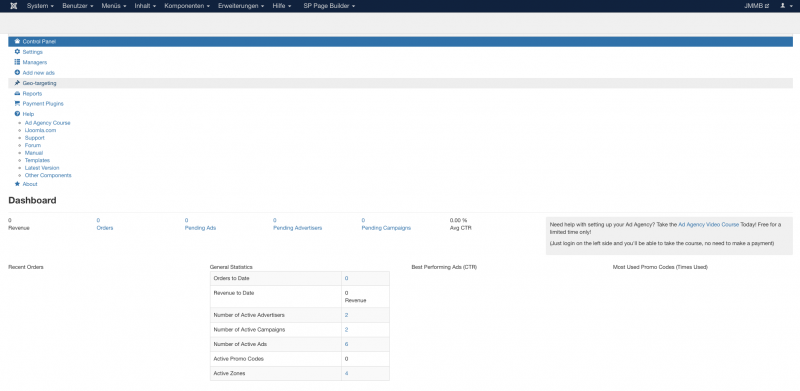800x391 pixels.
Task: Open the Pending Ads link
Action: [x=200, y=228]
